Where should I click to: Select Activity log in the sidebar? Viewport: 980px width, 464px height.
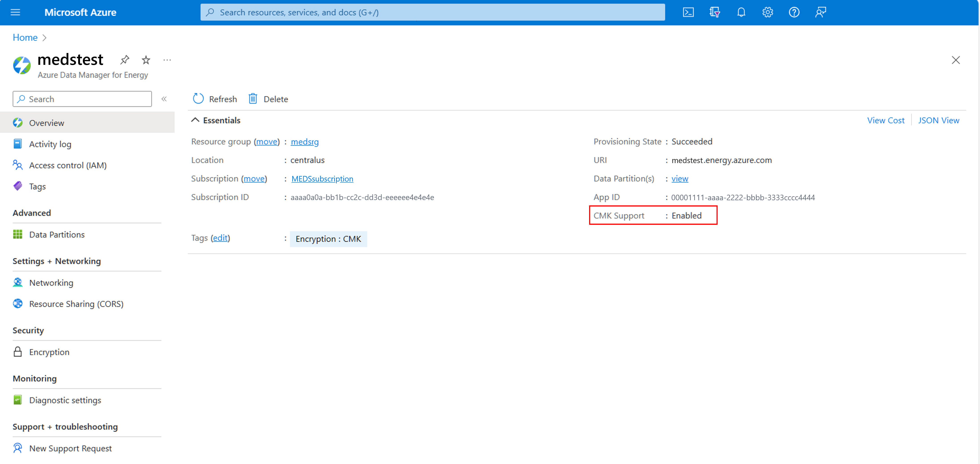coord(50,144)
